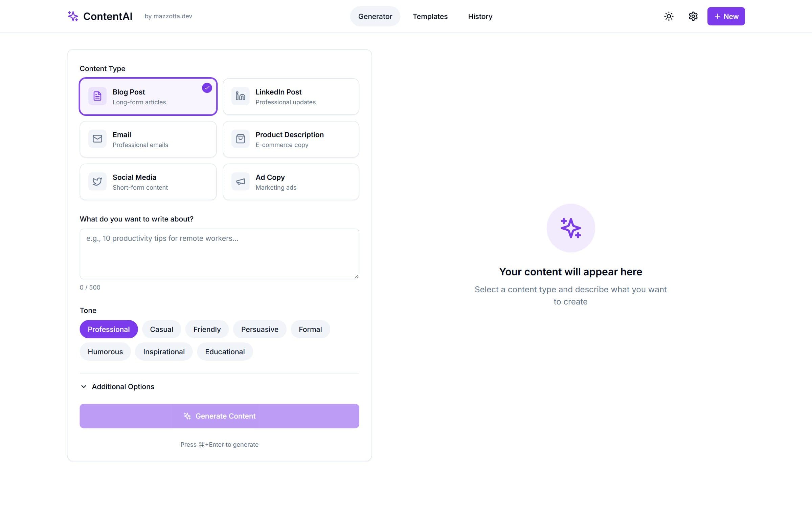Switch tone to Persuasive
Screen dimensions: 812x508
click(x=260, y=329)
